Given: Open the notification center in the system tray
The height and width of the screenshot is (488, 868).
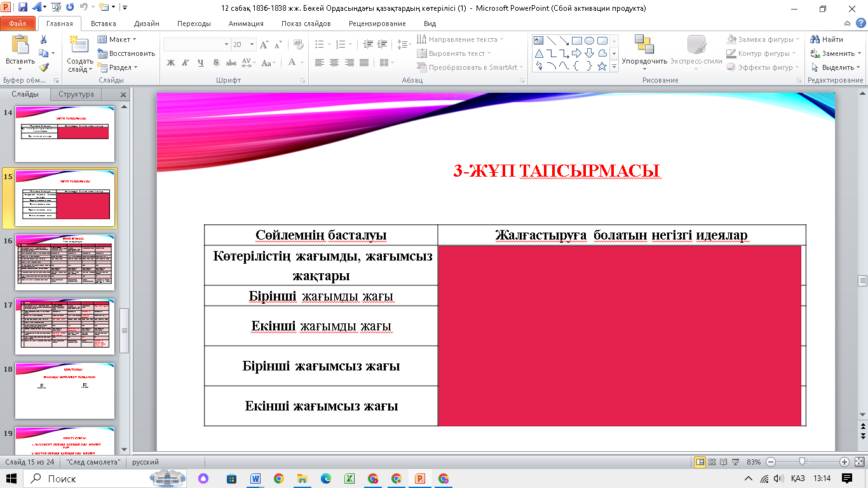Looking at the screenshot, I should pos(847,478).
